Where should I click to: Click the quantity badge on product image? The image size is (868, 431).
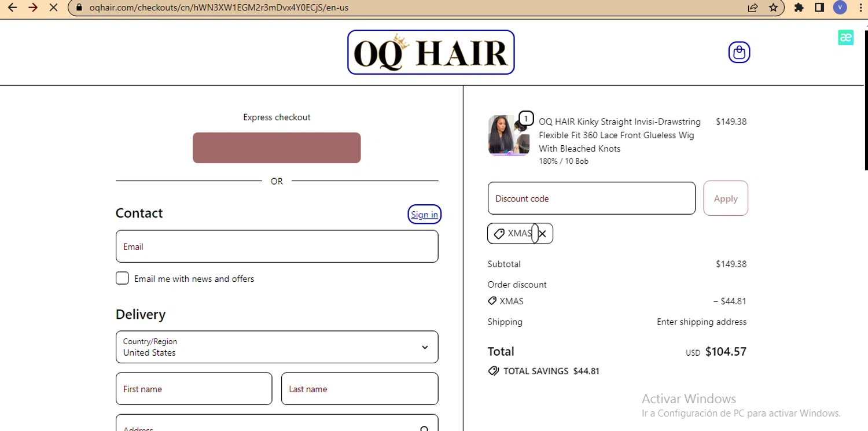click(x=525, y=119)
